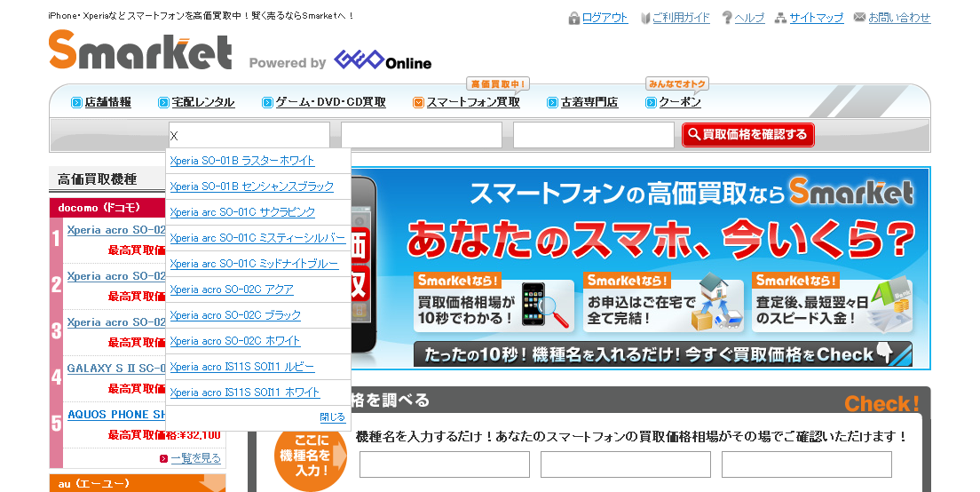Click the 最高買取価格:¥32,100 text
Screen dimensions: 980x492
coord(164,435)
